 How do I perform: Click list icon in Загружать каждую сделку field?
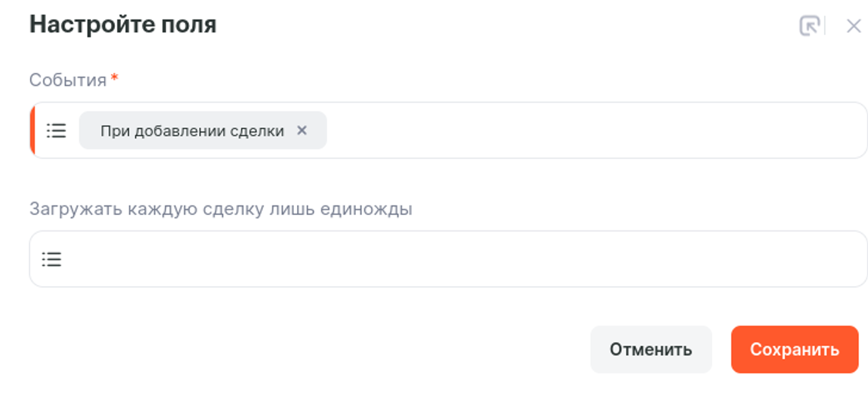52,259
